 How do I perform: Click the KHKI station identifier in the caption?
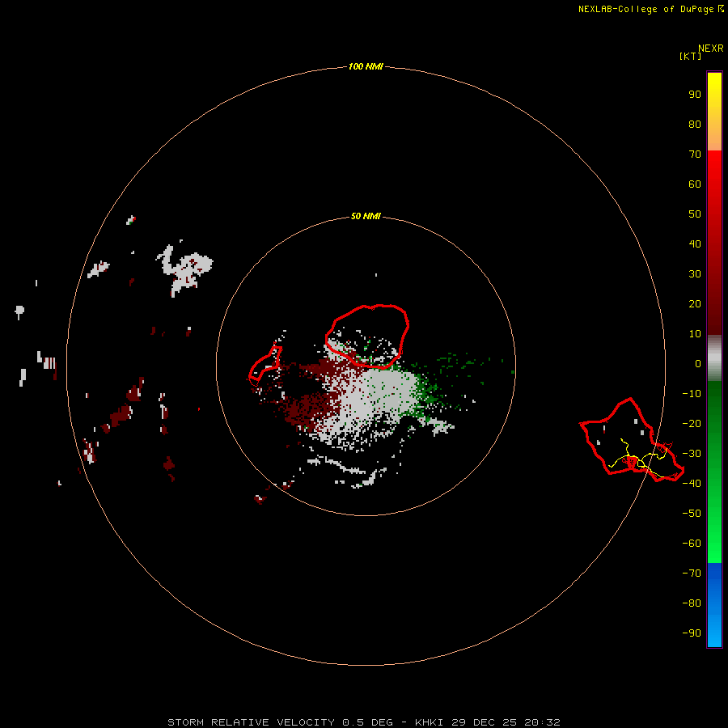(x=430, y=722)
